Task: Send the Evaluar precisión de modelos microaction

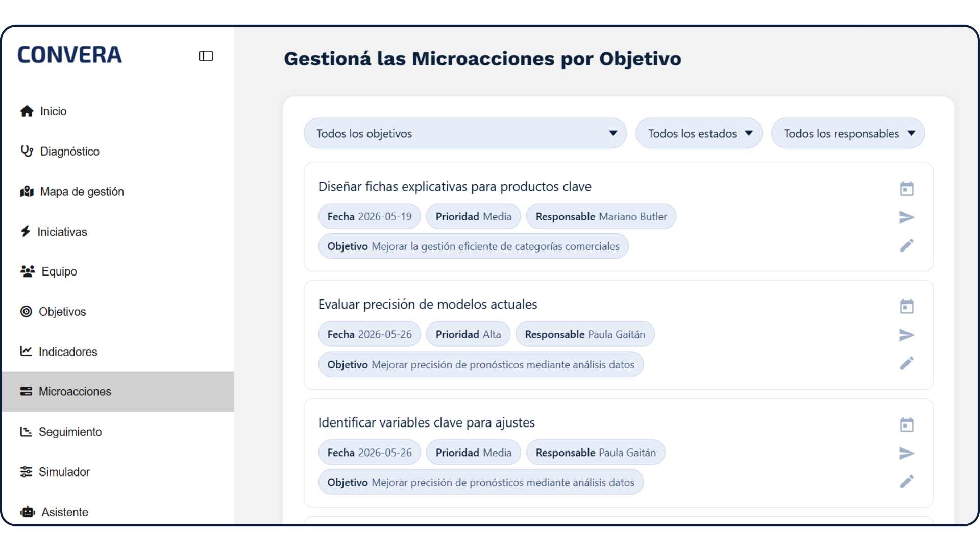Action: (906, 335)
